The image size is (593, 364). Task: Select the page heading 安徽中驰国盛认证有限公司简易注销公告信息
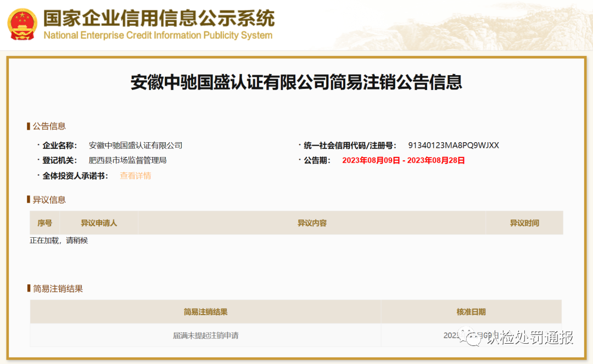[296, 82]
